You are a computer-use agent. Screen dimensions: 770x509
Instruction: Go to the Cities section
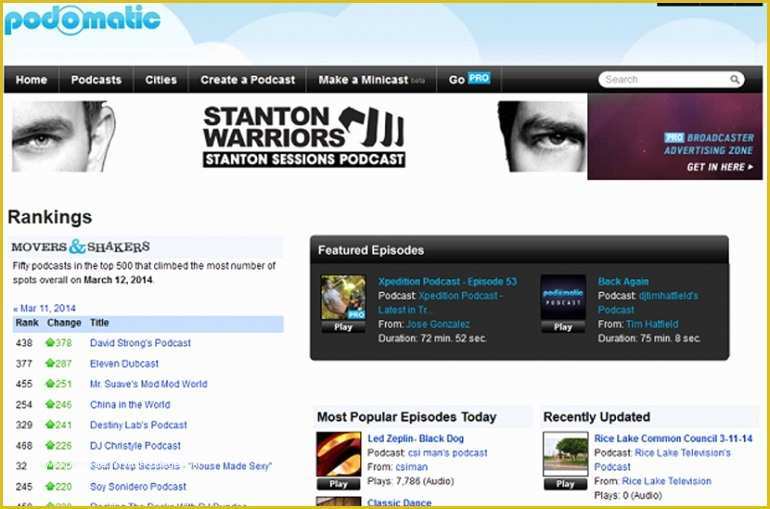click(161, 80)
